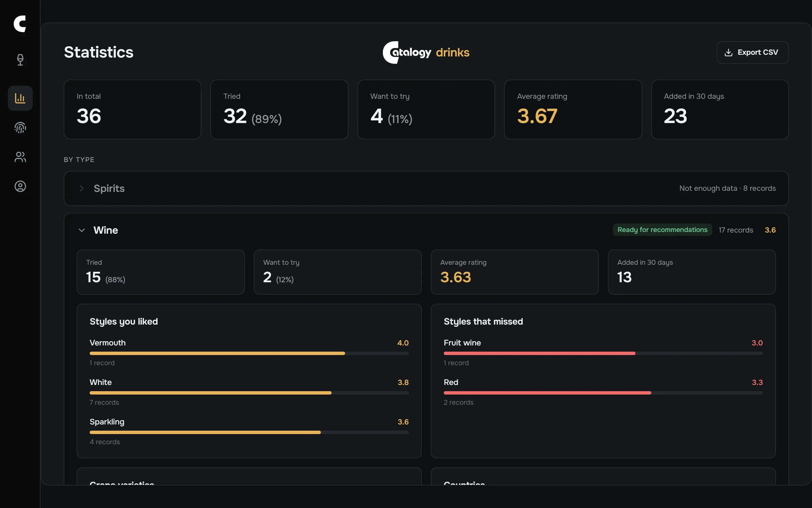
Task: Click the Sparkling style rating bar
Action: click(249, 432)
